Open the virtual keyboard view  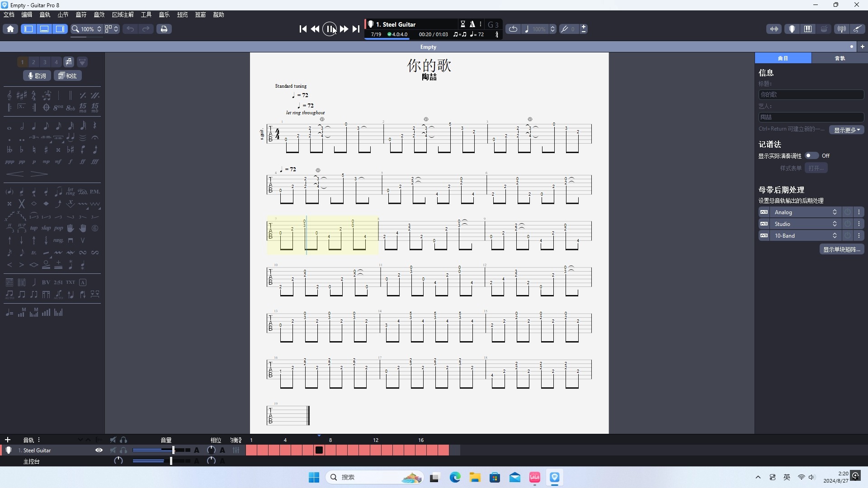pos(808,29)
